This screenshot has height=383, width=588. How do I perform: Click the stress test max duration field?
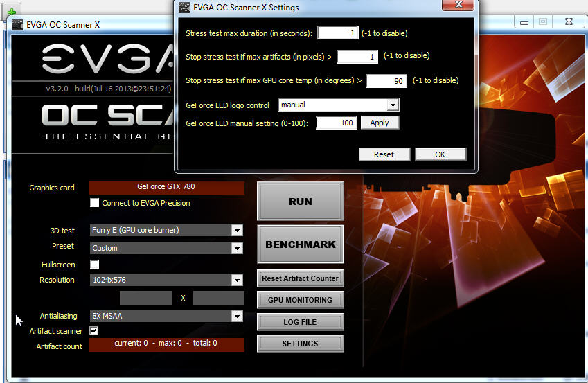(x=338, y=33)
